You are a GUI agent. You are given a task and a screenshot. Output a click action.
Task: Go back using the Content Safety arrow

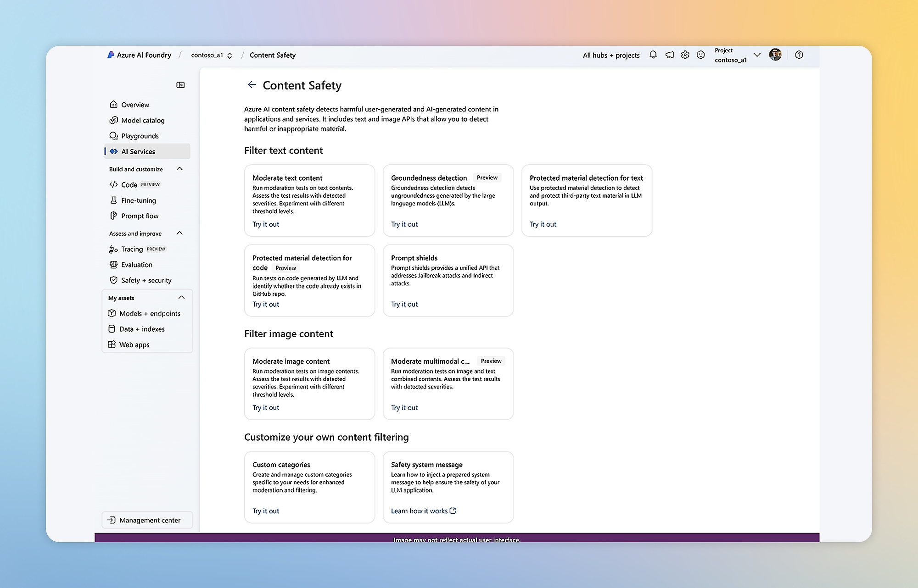point(252,85)
